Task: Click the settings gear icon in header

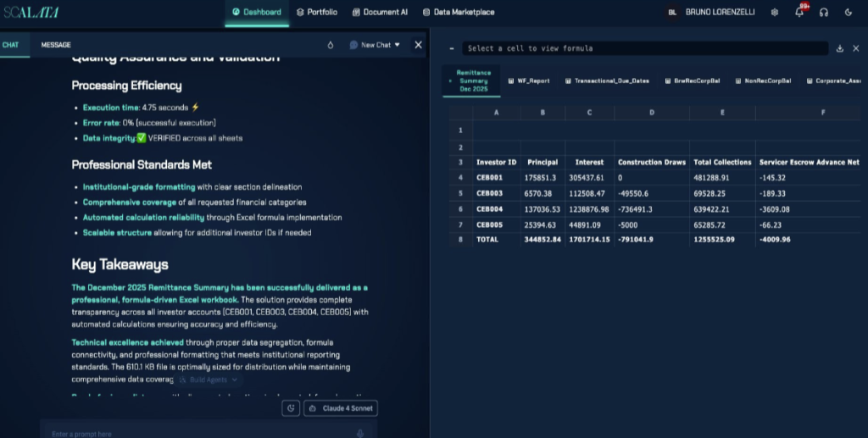Action: click(774, 13)
